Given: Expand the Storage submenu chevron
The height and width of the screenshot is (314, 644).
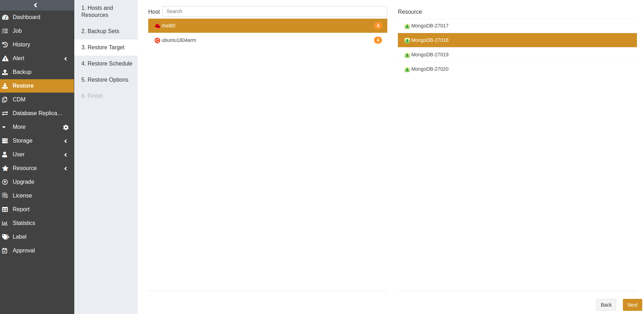Looking at the screenshot, I should (x=65, y=141).
